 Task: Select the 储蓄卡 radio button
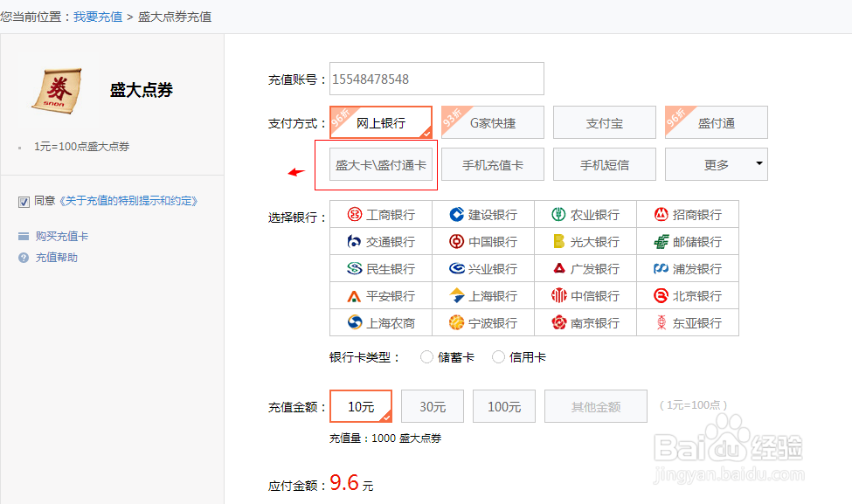tap(426, 357)
